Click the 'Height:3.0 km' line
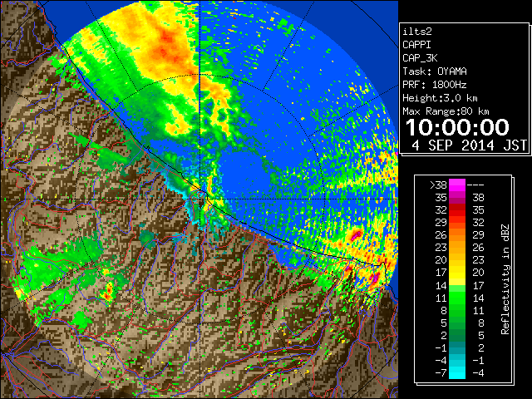Viewport: 532px width, 399px height. [x=440, y=98]
